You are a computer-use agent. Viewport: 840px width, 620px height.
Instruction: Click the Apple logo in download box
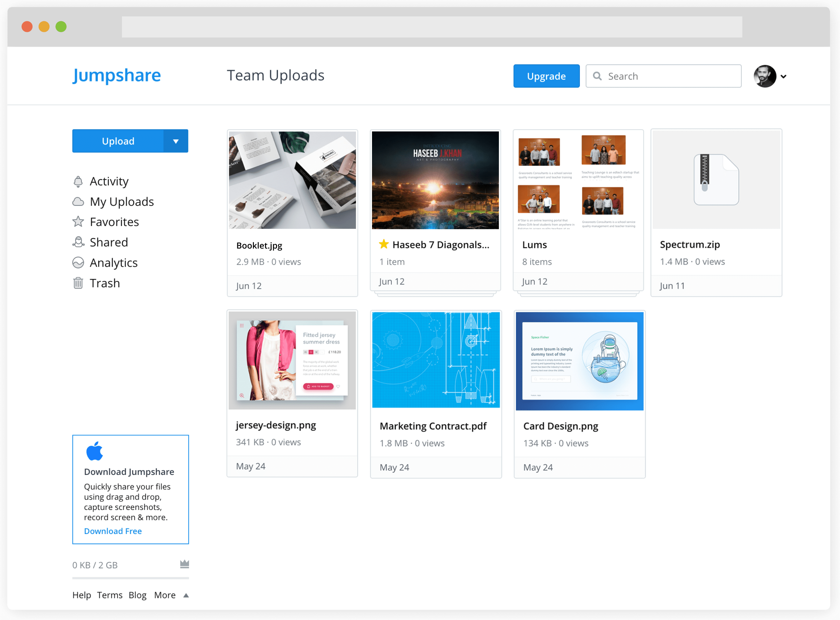click(94, 451)
